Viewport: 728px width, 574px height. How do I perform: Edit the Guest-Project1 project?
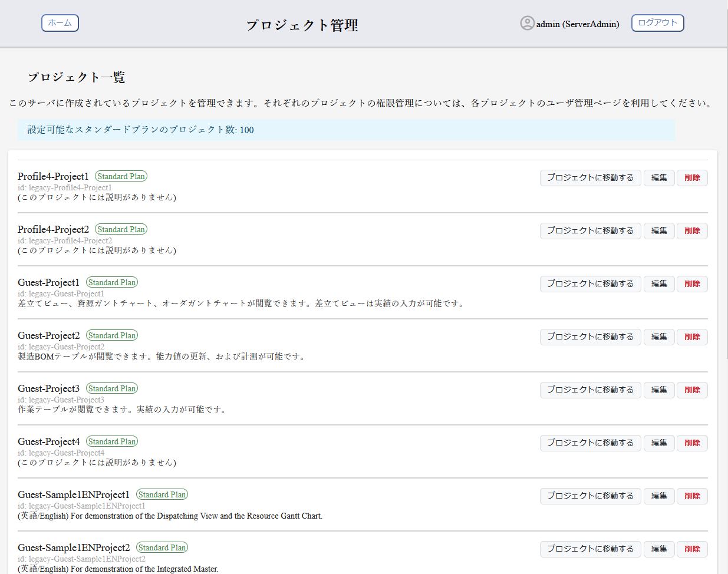tap(658, 283)
